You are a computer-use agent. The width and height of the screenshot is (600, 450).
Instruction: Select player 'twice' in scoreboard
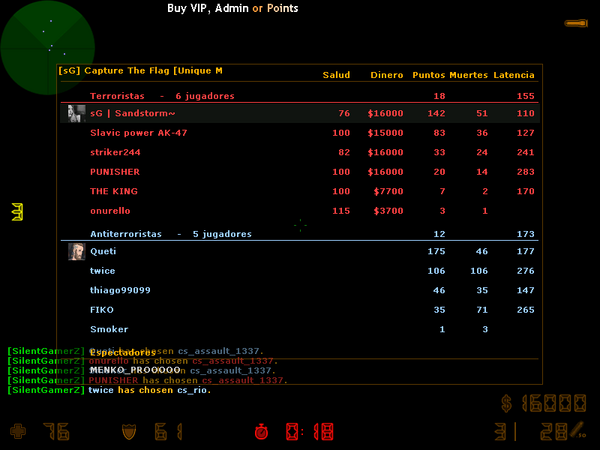[x=102, y=271]
